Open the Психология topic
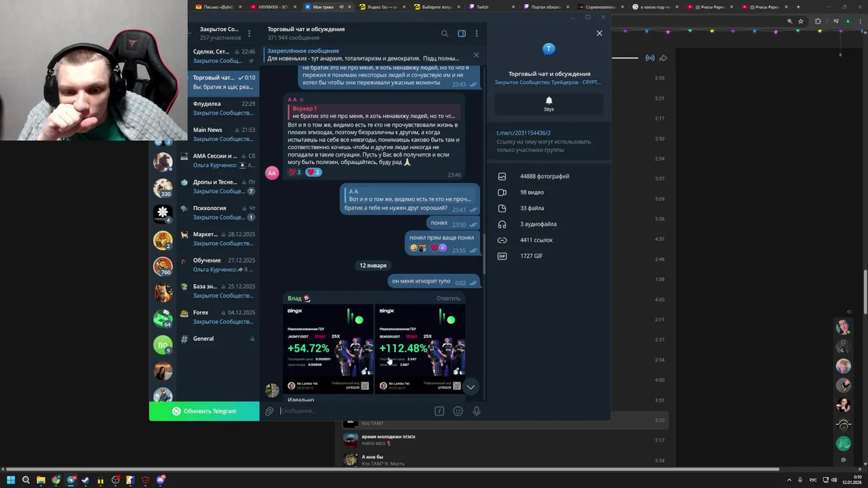868x488 pixels. 219,212
